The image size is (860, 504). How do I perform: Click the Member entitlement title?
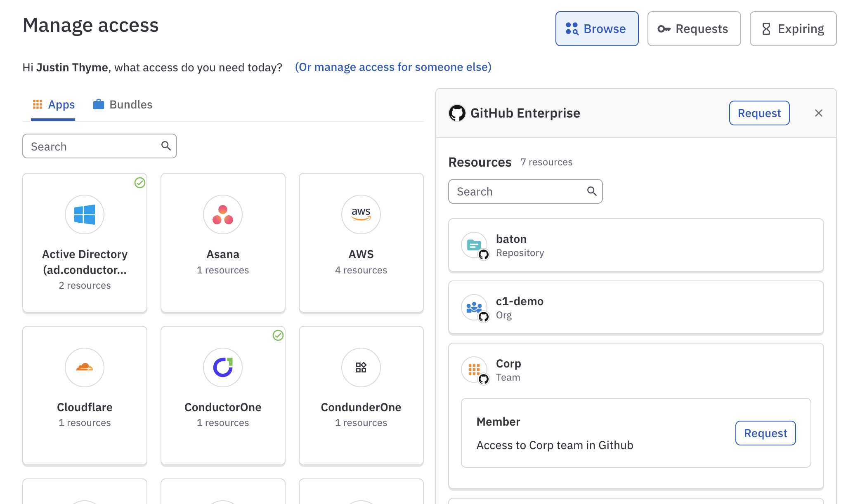498,422
